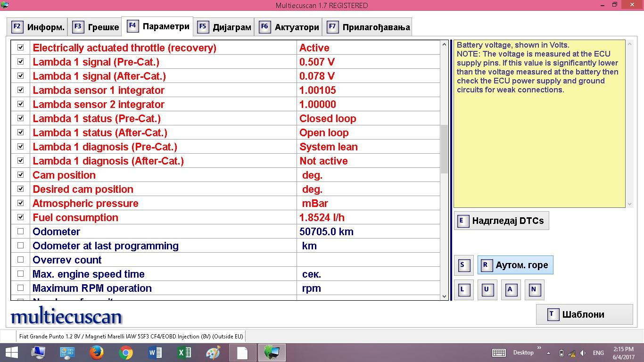Image resolution: width=644 pixels, height=362 pixels.
Task: Switch to the blank document taskbar window
Action: [x=242, y=353]
